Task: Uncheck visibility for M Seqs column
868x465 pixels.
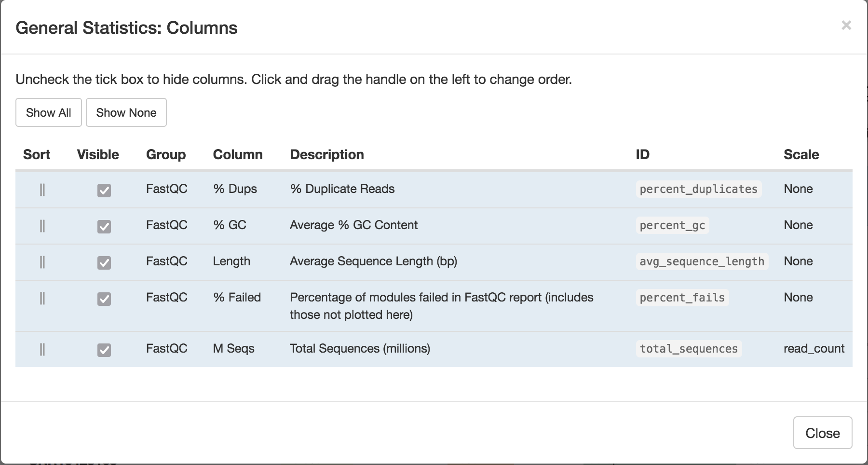Action: point(104,349)
